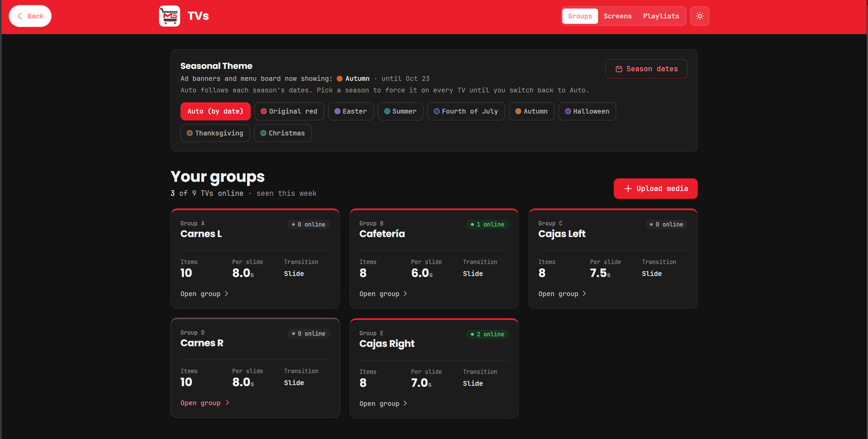
Task: Click the Carnes L open-group chevron arrow
Action: pyautogui.click(x=226, y=293)
